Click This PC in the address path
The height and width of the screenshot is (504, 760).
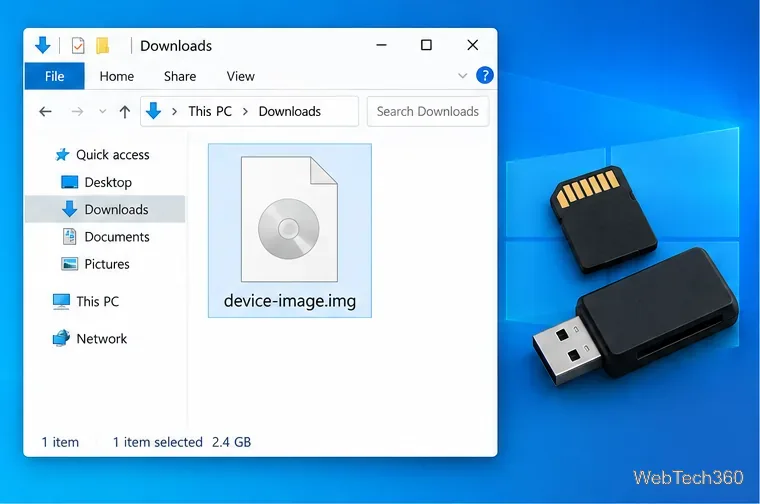[210, 111]
